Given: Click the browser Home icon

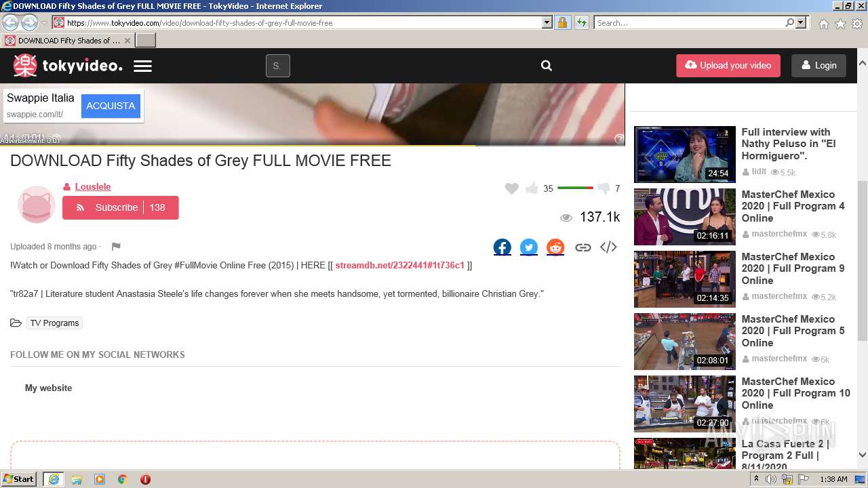Looking at the screenshot, I should coord(823,24).
